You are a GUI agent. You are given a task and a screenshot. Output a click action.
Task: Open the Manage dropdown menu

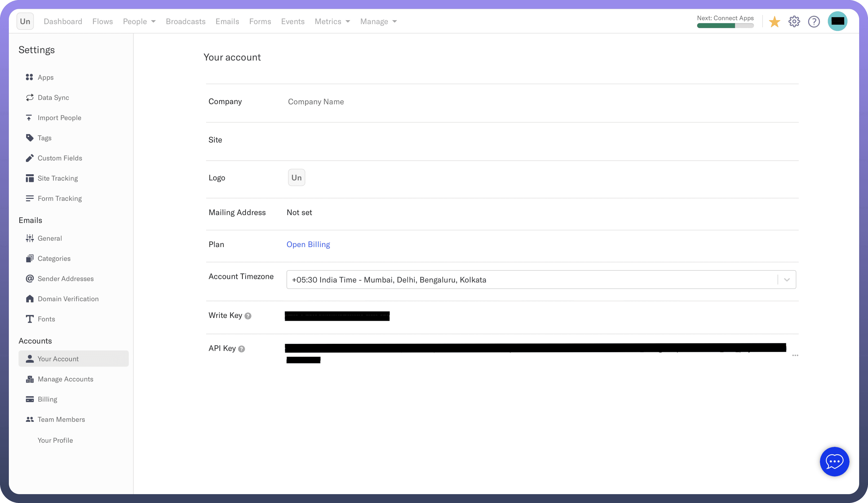click(x=378, y=21)
